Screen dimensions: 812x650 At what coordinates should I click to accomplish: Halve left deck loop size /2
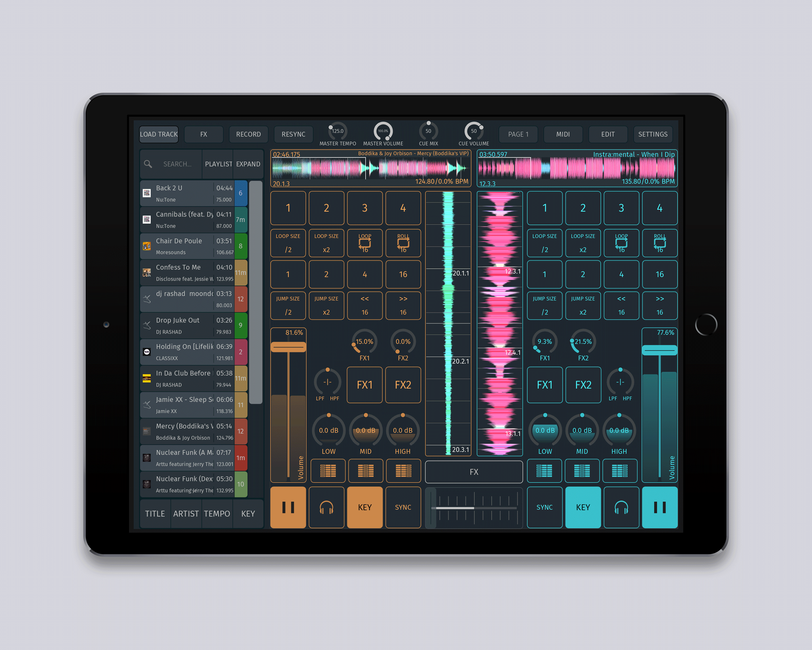pyautogui.click(x=288, y=243)
